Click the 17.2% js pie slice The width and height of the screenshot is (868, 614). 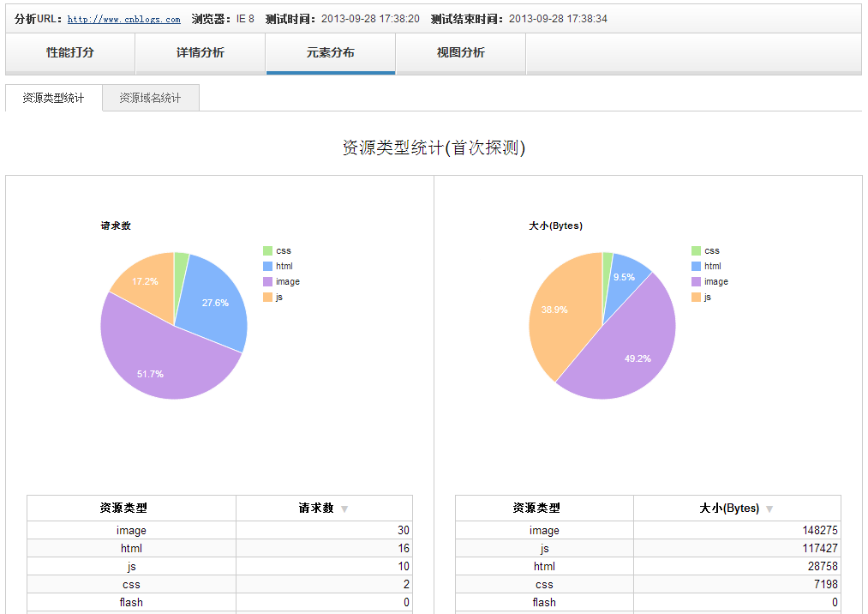pyautogui.click(x=147, y=283)
